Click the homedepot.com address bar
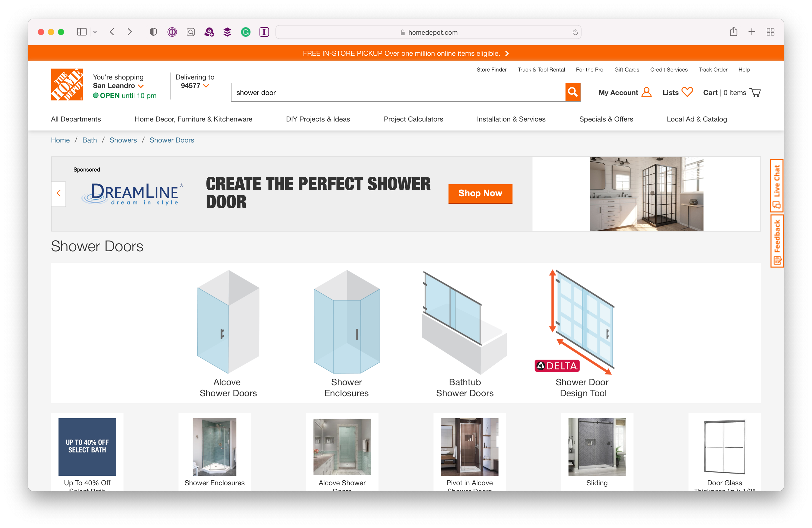The height and width of the screenshot is (528, 812). point(428,32)
